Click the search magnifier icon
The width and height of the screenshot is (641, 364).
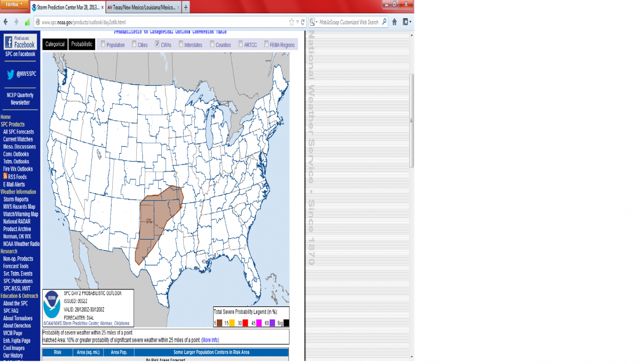pyautogui.click(x=385, y=22)
